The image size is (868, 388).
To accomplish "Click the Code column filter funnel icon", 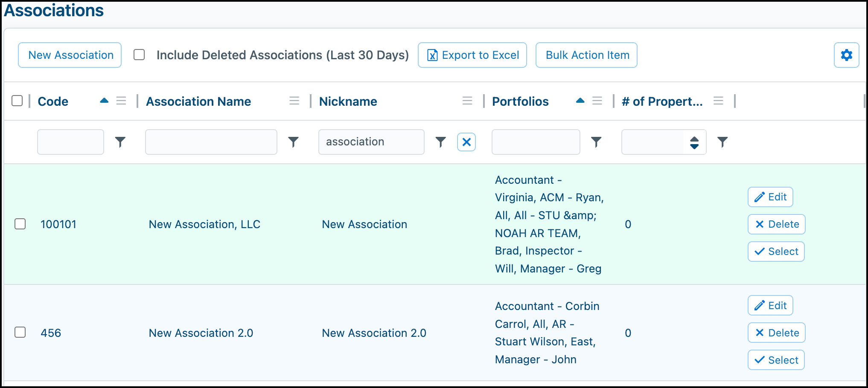I will coord(120,142).
